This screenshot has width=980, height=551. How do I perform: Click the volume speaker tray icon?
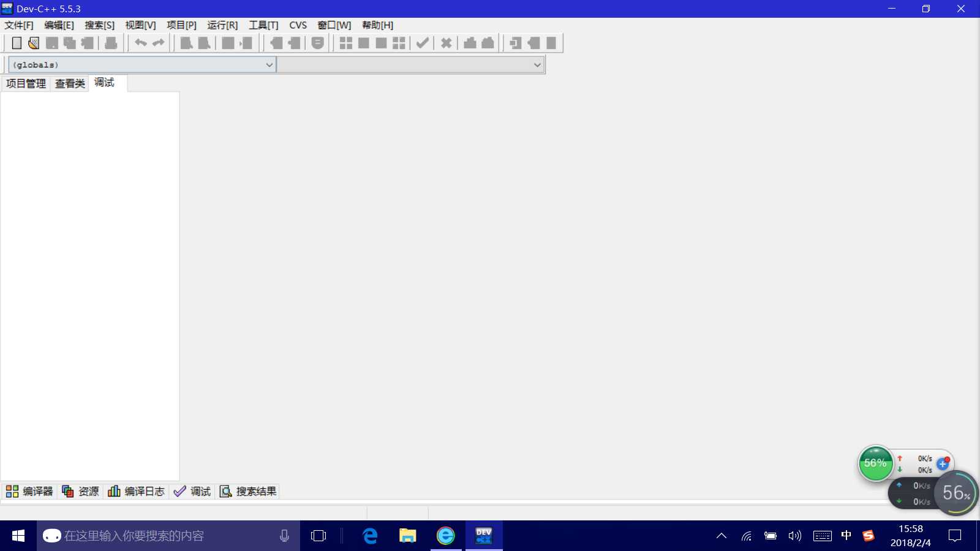pyautogui.click(x=795, y=536)
